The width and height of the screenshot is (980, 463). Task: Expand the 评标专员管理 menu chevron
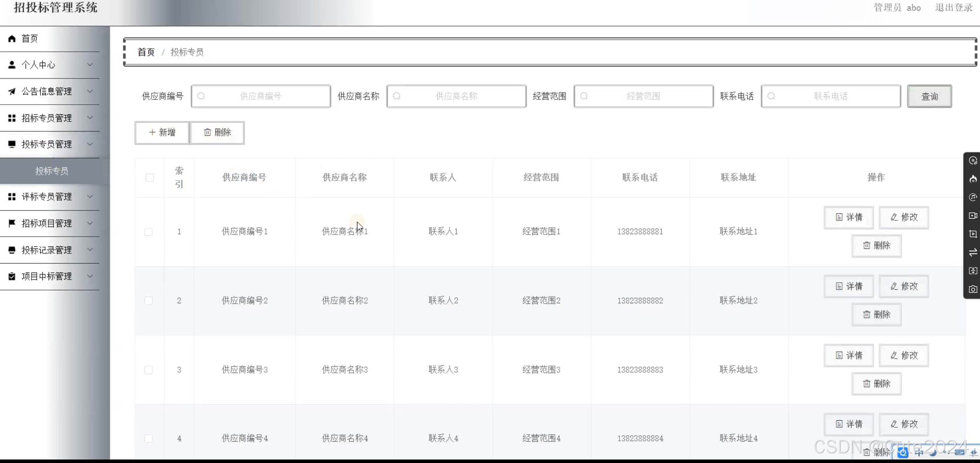click(x=90, y=197)
